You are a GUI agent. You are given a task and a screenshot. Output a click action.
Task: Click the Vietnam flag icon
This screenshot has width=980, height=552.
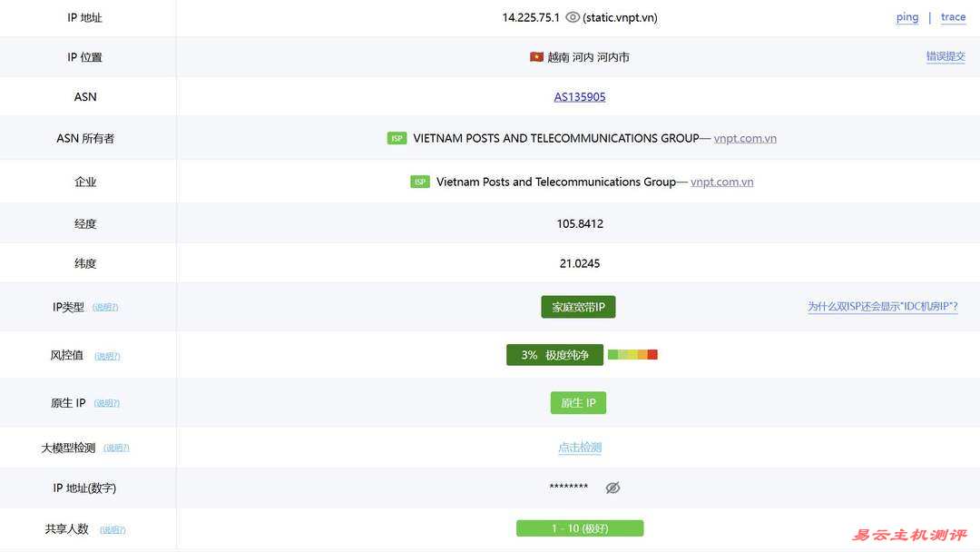click(x=536, y=57)
